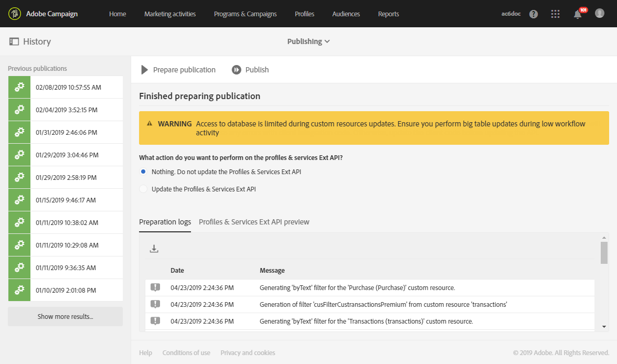Click Show more results button
617x364 pixels.
coord(65,316)
